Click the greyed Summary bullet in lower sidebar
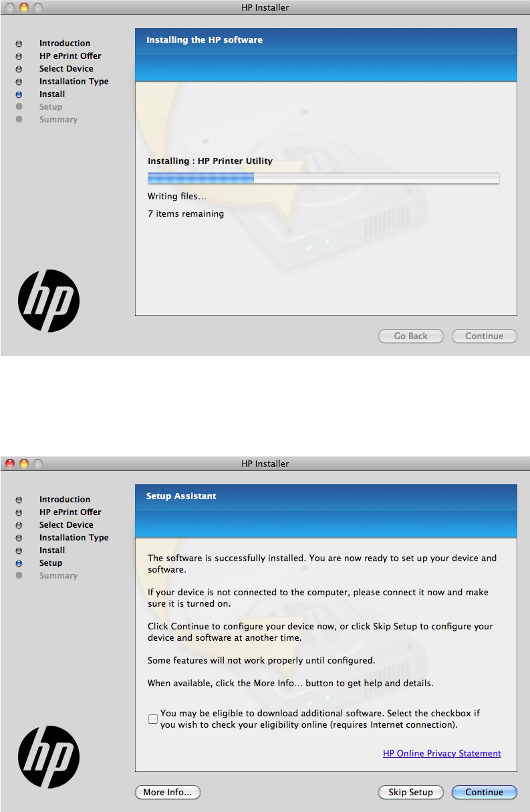 (19, 576)
